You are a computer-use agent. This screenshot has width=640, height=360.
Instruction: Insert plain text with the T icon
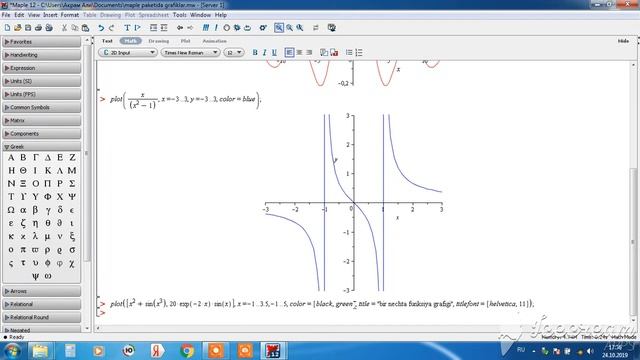click(127, 28)
